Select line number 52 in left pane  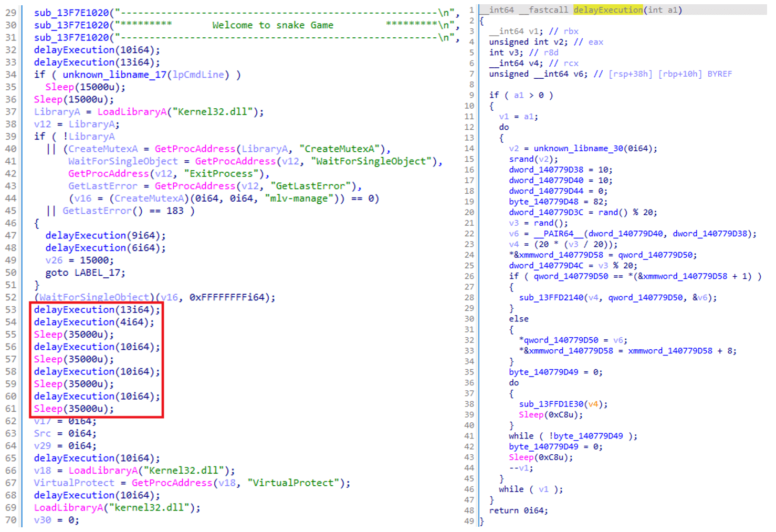coord(11,297)
